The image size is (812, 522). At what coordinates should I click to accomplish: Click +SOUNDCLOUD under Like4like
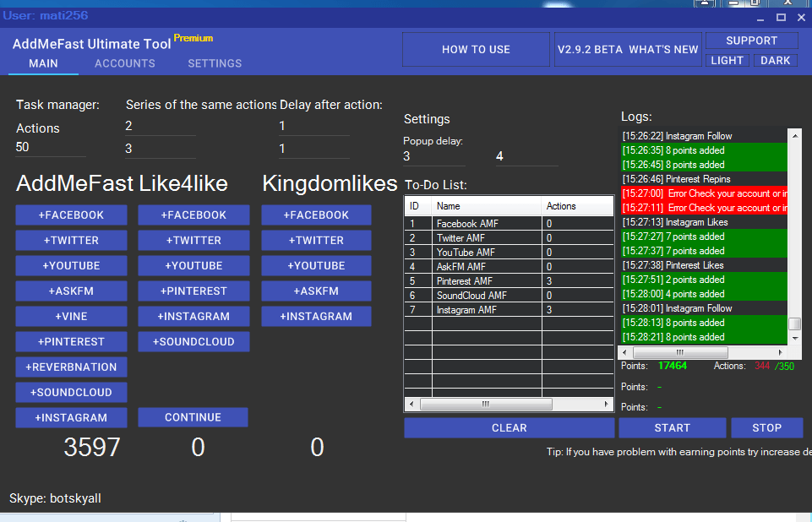pos(193,341)
